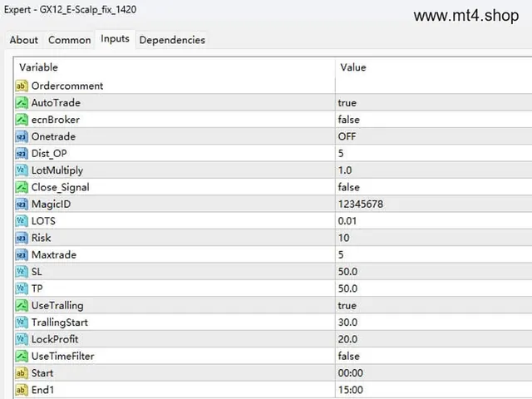Select the MagicID integer icon
Screen dimensions: 532x399
tap(22, 204)
